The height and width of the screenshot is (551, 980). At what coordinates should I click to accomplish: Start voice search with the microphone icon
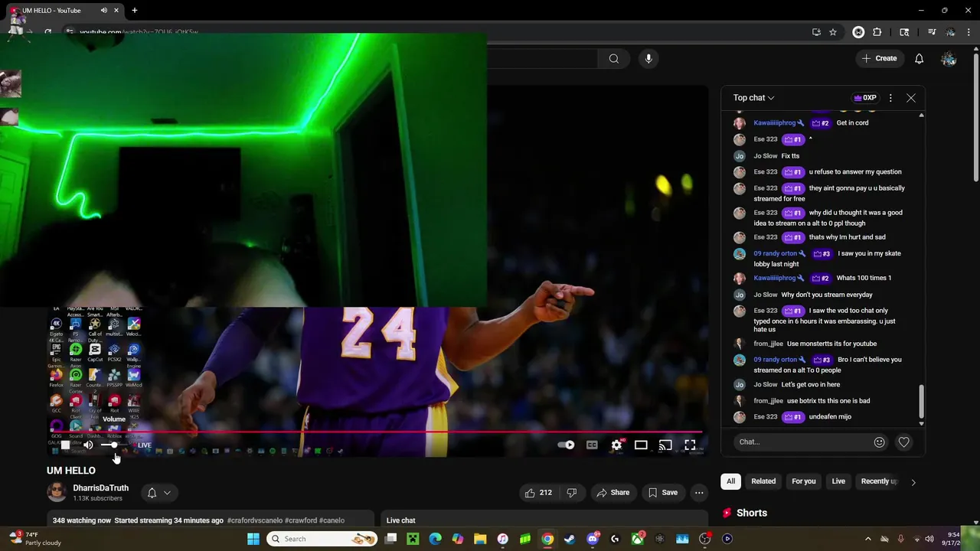pos(648,59)
